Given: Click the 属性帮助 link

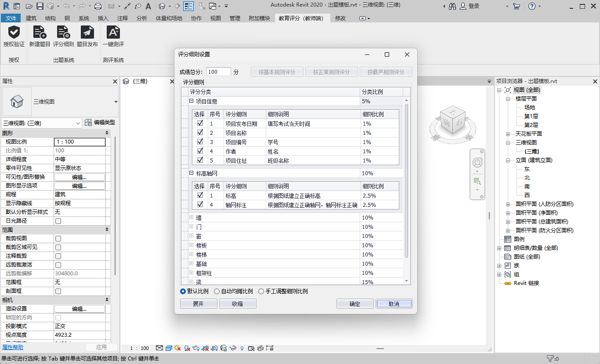Looking at the screenshot, I should point(13,347).
